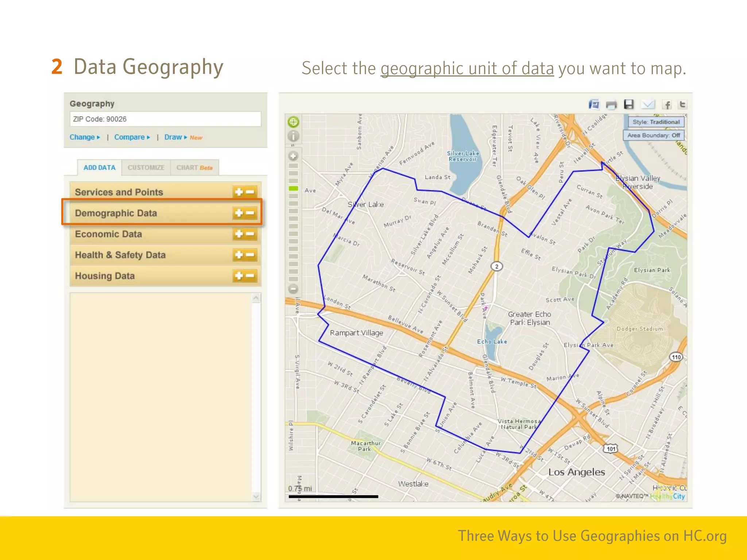Open the CHART Beta tab
The width and height of the screenshot is (747, 560).
coord(194,168)
